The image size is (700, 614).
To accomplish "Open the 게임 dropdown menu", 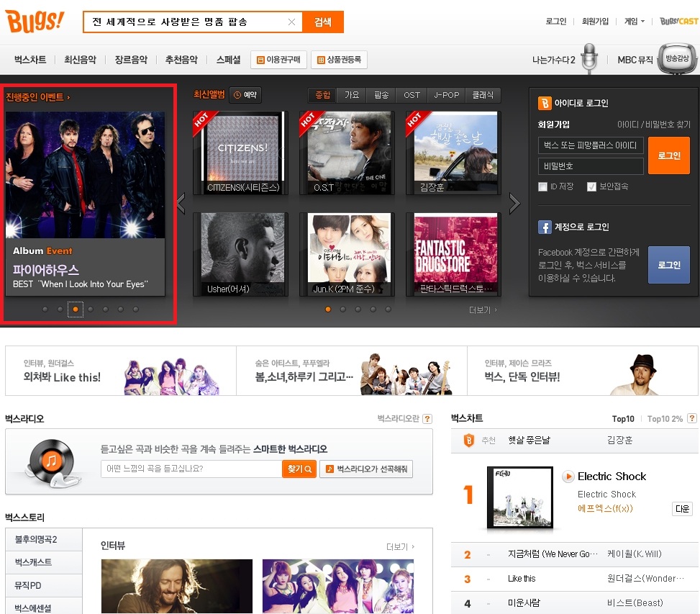I will pyautogui.click(x=635, y=22).
